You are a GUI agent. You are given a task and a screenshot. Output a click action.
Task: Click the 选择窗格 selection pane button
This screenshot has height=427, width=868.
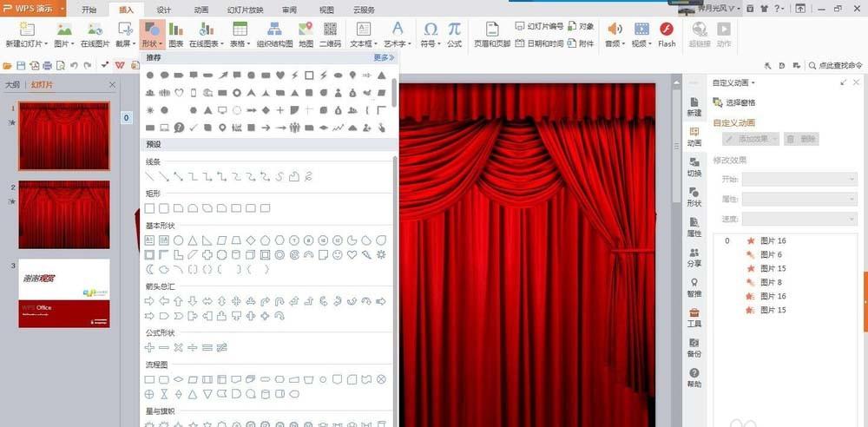click(x=740, y=102)
